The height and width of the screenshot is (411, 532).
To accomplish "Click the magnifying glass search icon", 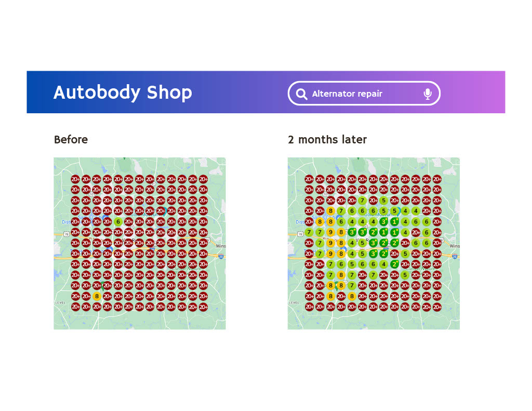I will click(x=301, y=94).
